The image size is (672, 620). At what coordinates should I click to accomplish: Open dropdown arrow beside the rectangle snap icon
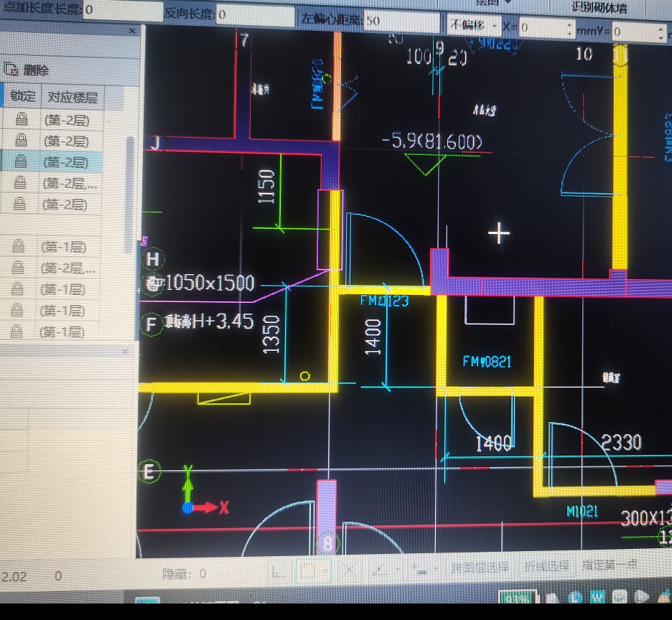(325, 570)
